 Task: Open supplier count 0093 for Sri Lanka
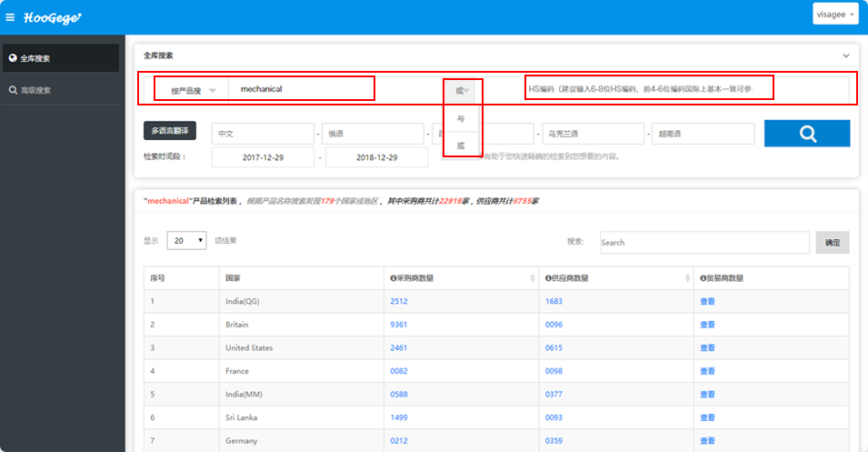coord(554,417)
